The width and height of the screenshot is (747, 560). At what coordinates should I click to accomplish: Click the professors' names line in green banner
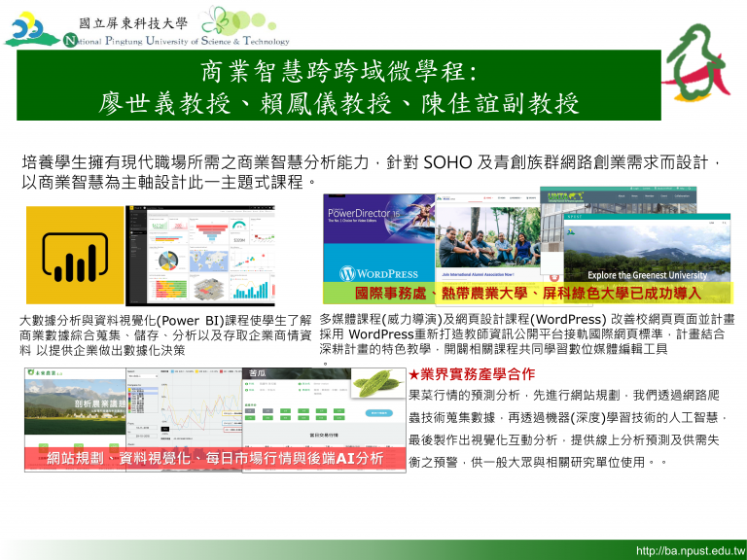click(338, 103)
